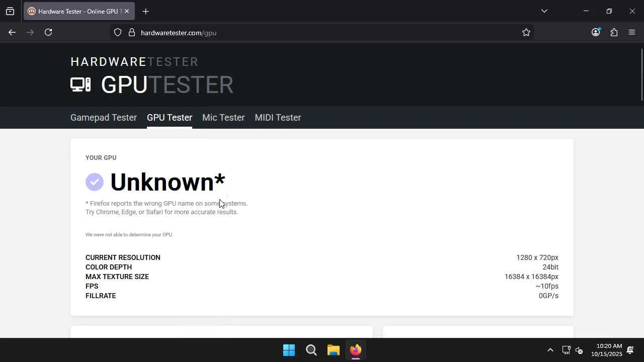Viewport: 644px width, 362px height.
Task: Click the HARDWARETESTER site logo text
Action: click(134, 62)
